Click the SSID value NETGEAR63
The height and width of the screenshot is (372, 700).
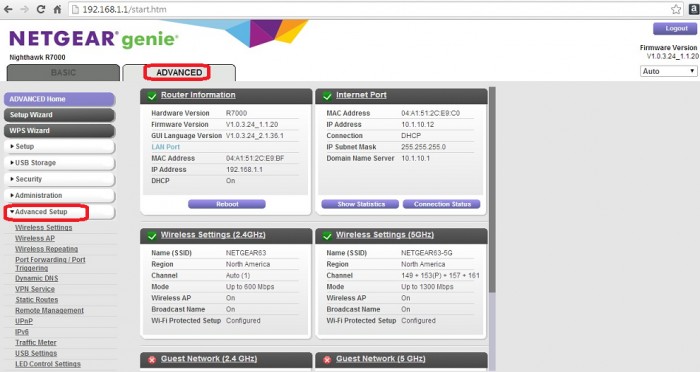[x=246, y=253]
